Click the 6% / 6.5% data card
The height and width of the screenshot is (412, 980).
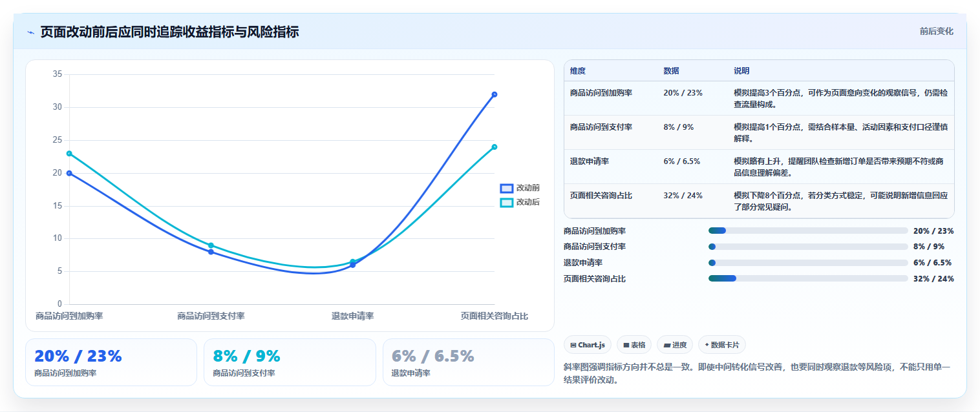click(469, 362)
